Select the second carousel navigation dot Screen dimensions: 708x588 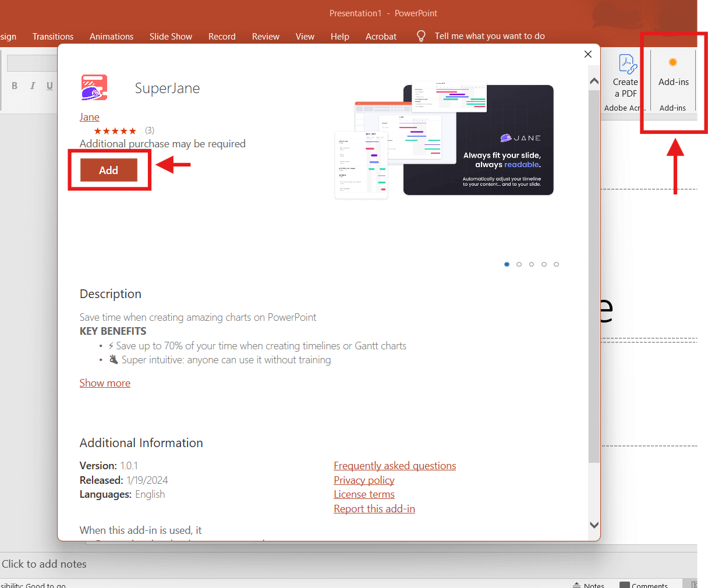519,264
